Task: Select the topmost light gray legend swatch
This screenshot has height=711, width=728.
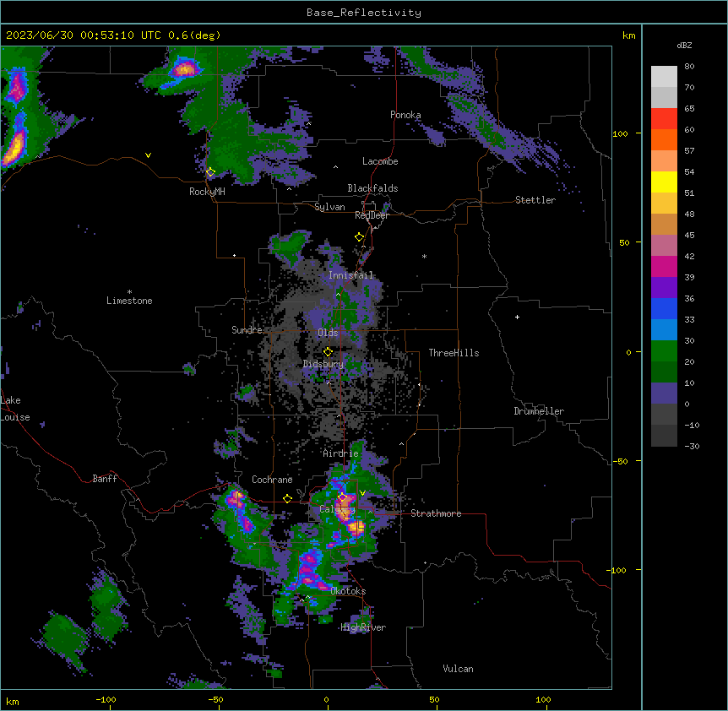Action: (664, 76)
